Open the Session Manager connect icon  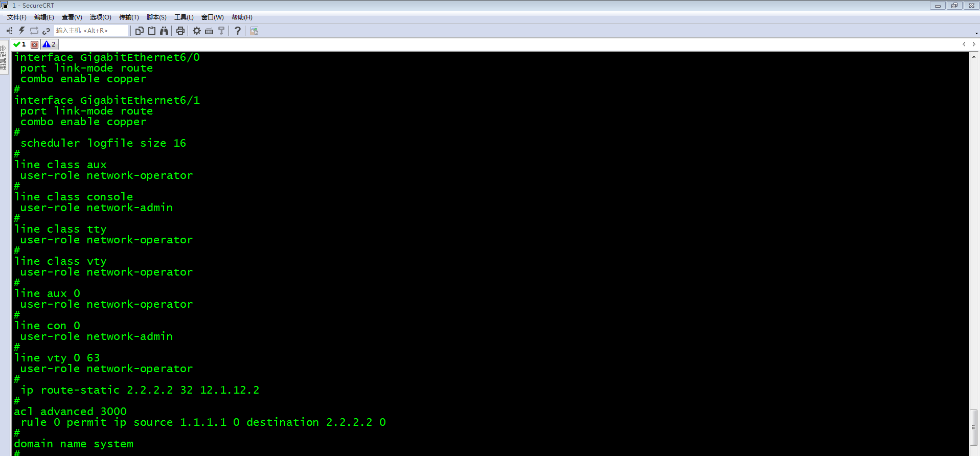(10, 31)
